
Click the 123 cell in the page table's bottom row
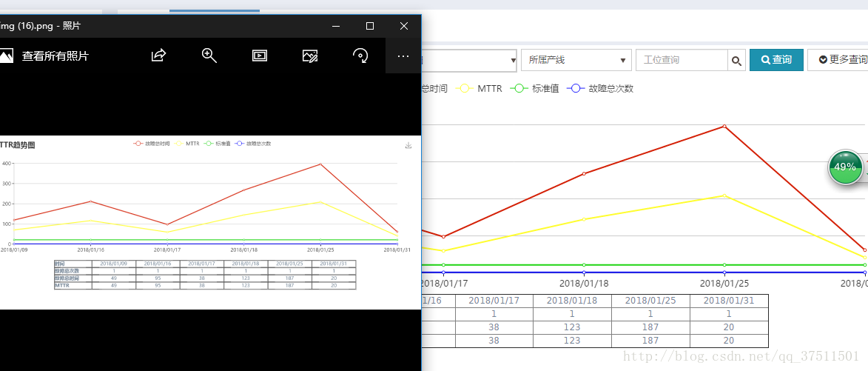573,341
